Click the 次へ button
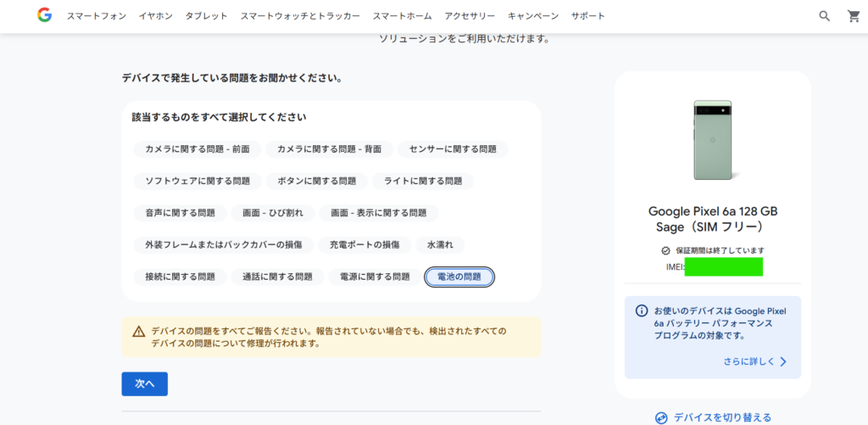Viewport: 868px width, 425px height. (144, 384)
